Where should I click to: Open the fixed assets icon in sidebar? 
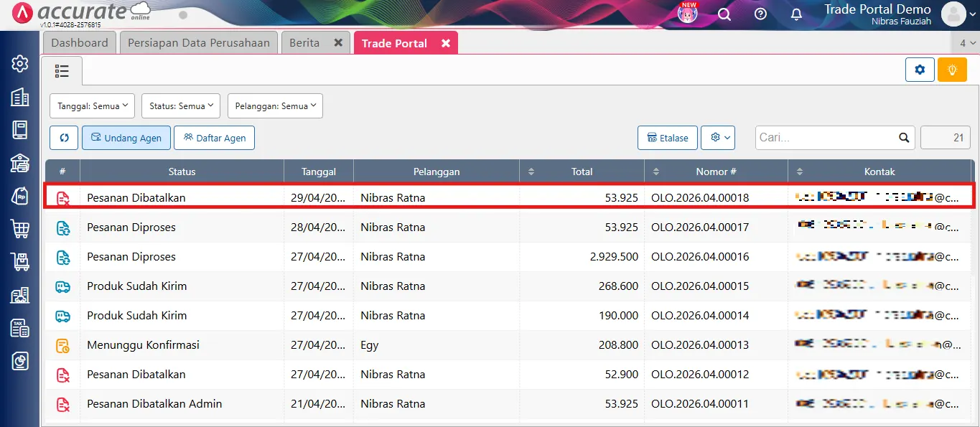click(x=20, y=295)
